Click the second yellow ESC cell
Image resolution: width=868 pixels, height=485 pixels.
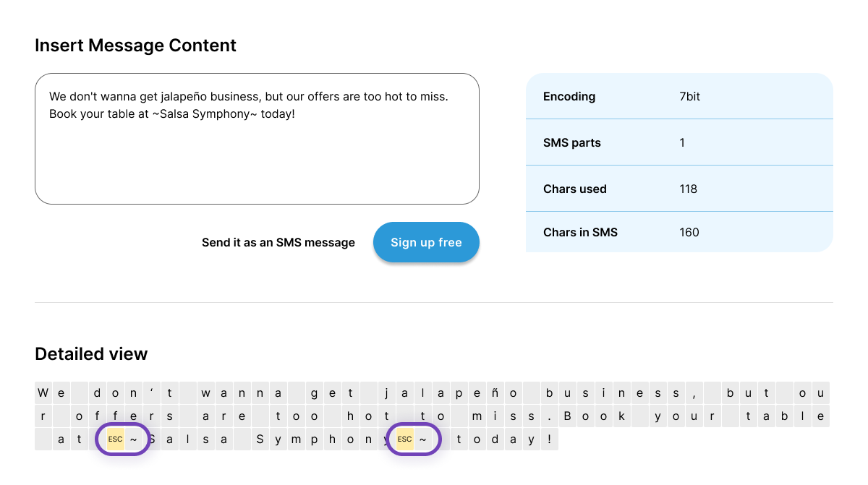404,439
